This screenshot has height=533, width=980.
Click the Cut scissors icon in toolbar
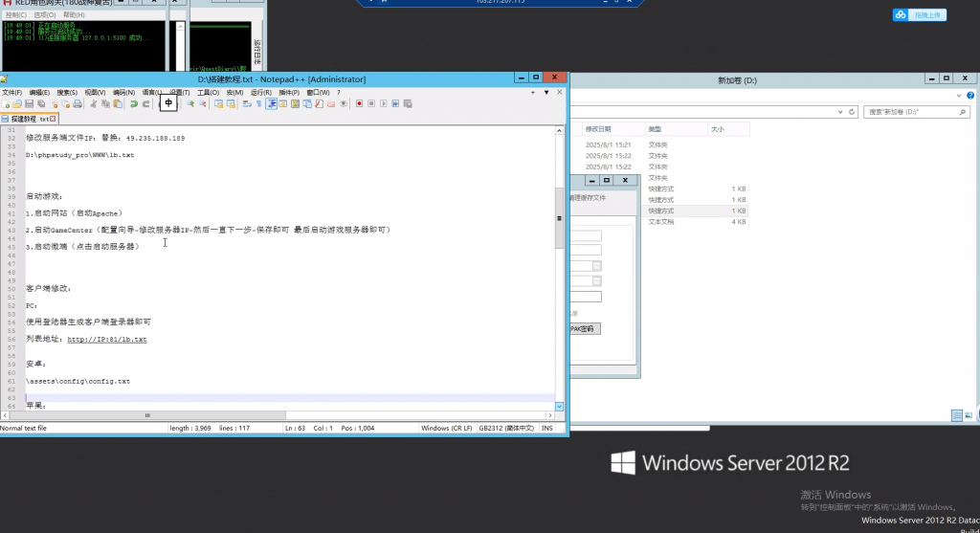pyautogui.click(x=94, y=103)
